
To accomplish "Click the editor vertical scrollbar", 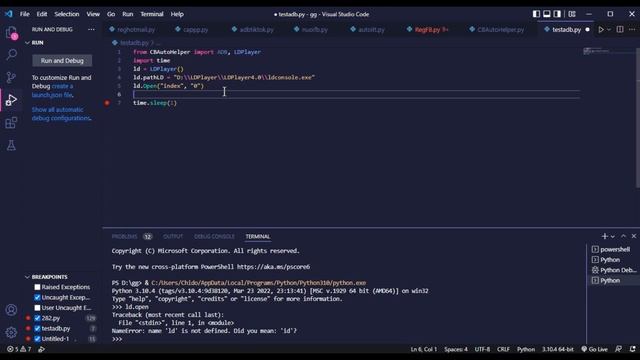I will 638,117.
